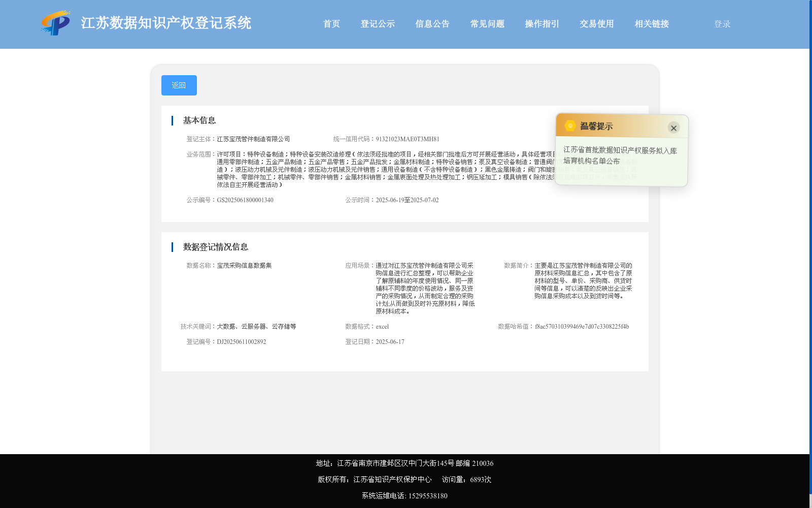Screen dimensions: 812x508
Task: Click credit code 91321023MAE0T3MH81
Action: [x=408, y=139]
